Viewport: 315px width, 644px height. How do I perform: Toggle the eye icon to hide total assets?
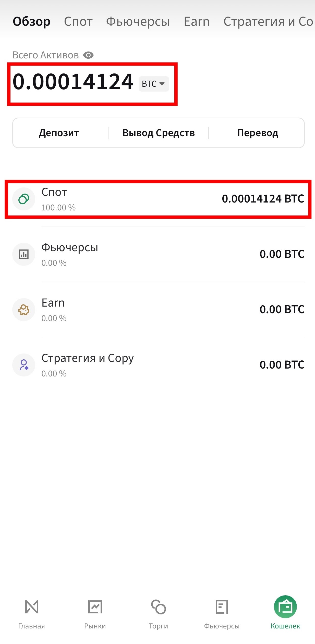pos(88,55)
